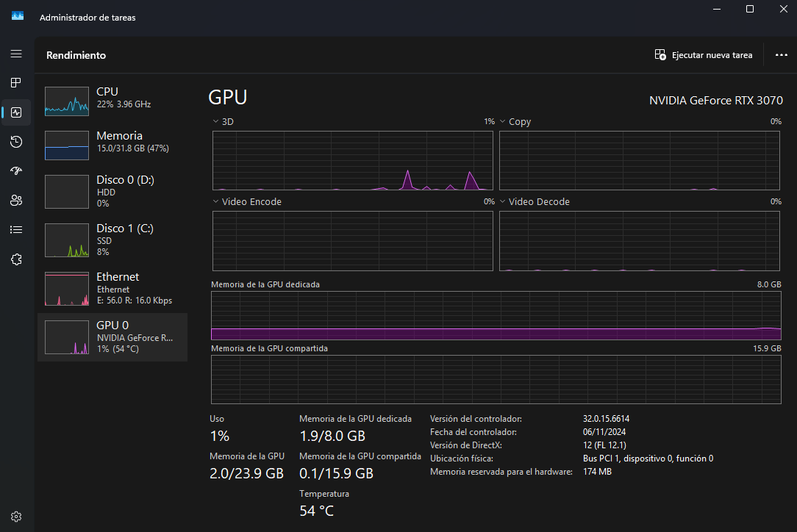
Task: Close the Administrador de tareas window
Action: click(783, 9)
